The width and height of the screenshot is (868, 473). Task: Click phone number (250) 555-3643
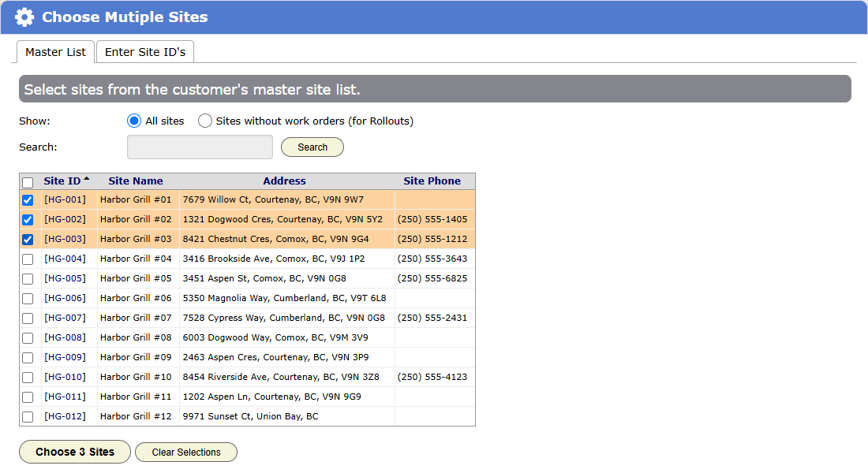point(432,259)
